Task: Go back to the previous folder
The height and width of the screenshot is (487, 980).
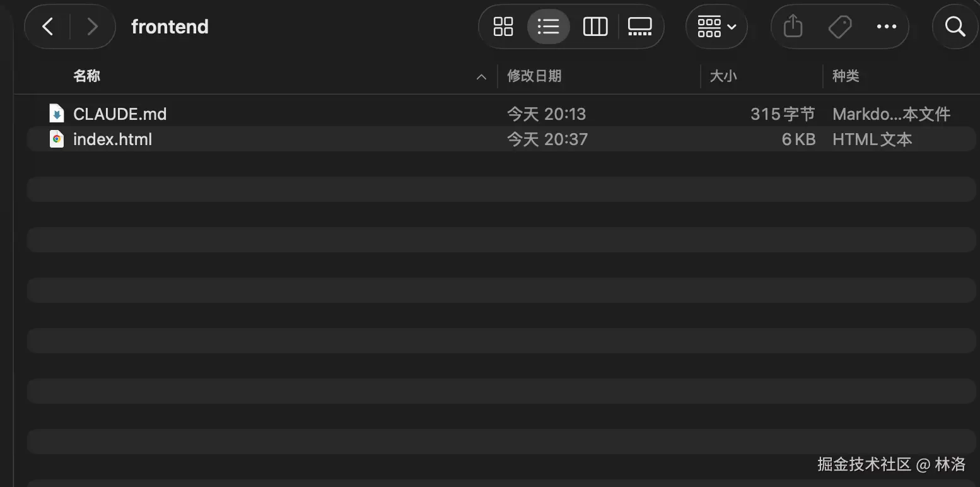Action: pyautogui.click(x=48, y=26)
